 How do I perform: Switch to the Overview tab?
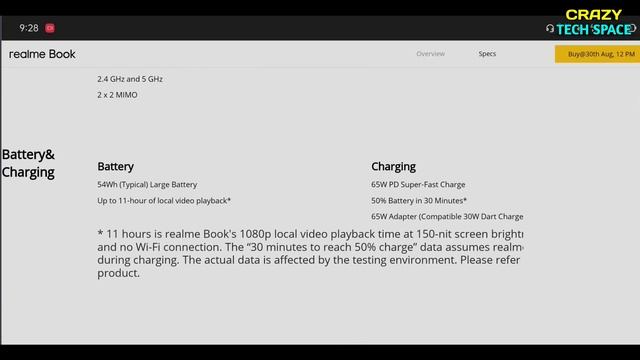[x=430, y=54]
